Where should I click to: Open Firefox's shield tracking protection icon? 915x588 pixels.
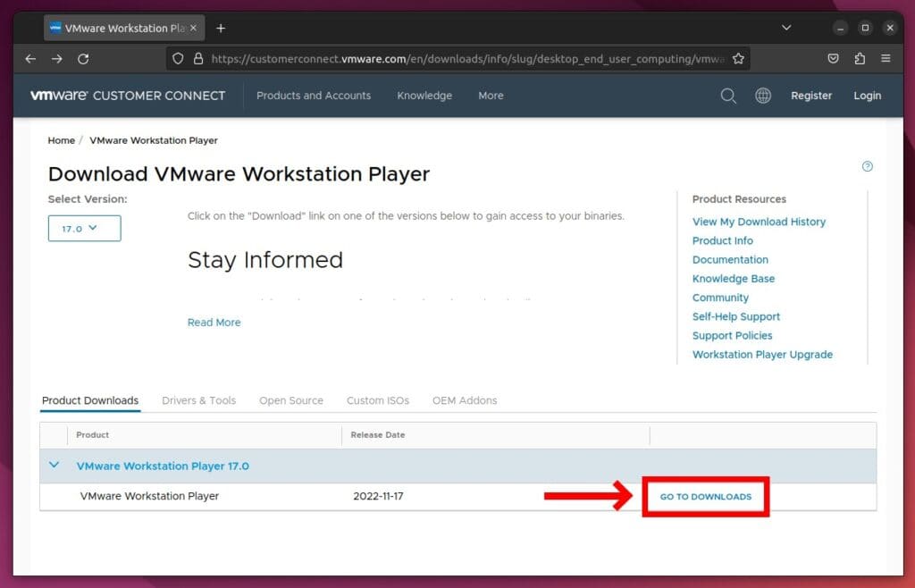(178, 57)
